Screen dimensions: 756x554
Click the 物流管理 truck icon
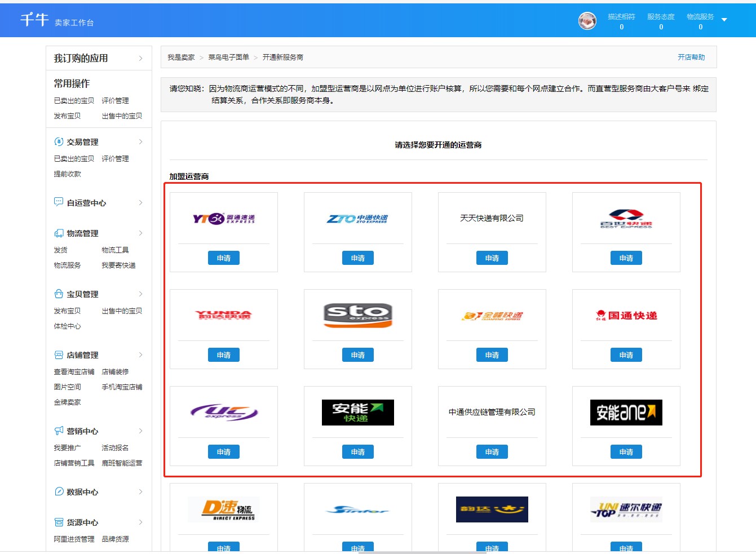point(59,233)
